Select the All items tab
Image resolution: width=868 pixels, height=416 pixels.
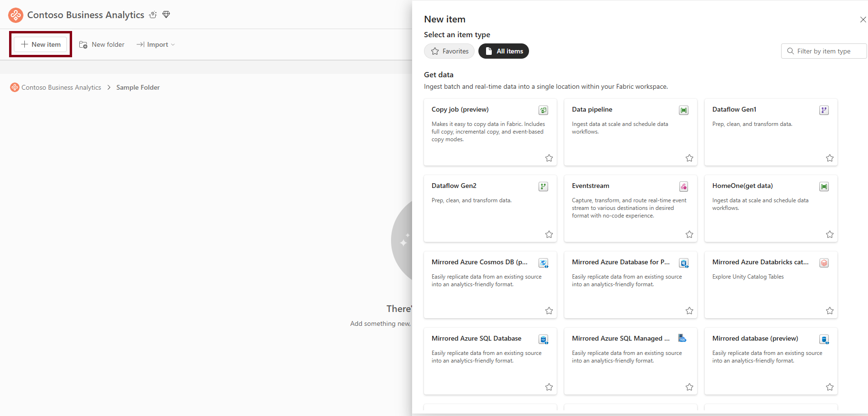point(504,51)
